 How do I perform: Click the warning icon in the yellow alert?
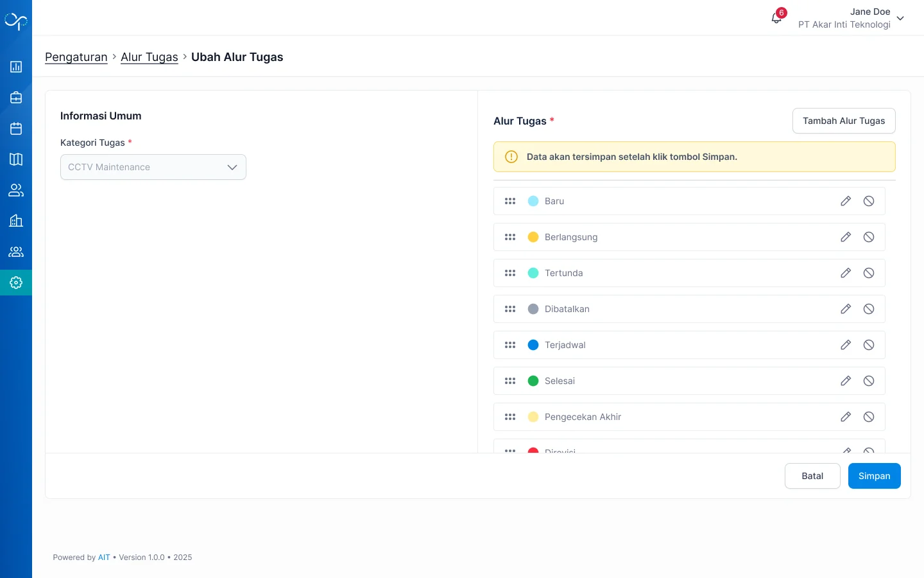coord(511,157)
